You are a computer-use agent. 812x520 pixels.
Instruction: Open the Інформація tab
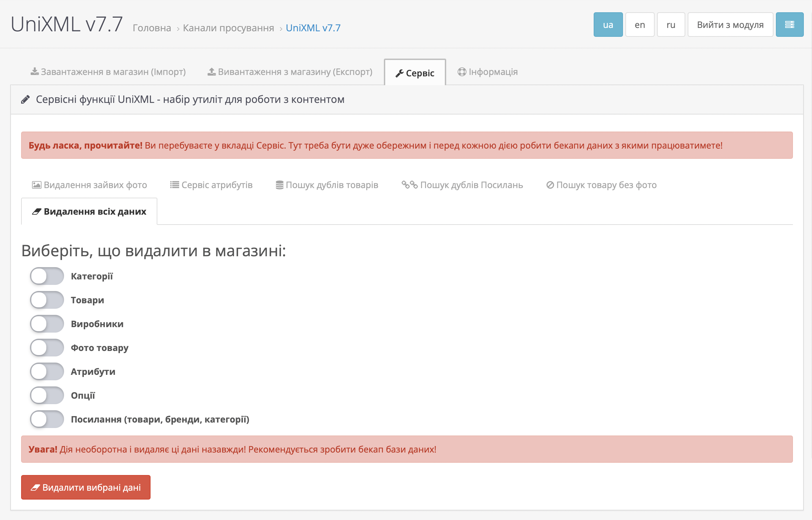(488, 72)
